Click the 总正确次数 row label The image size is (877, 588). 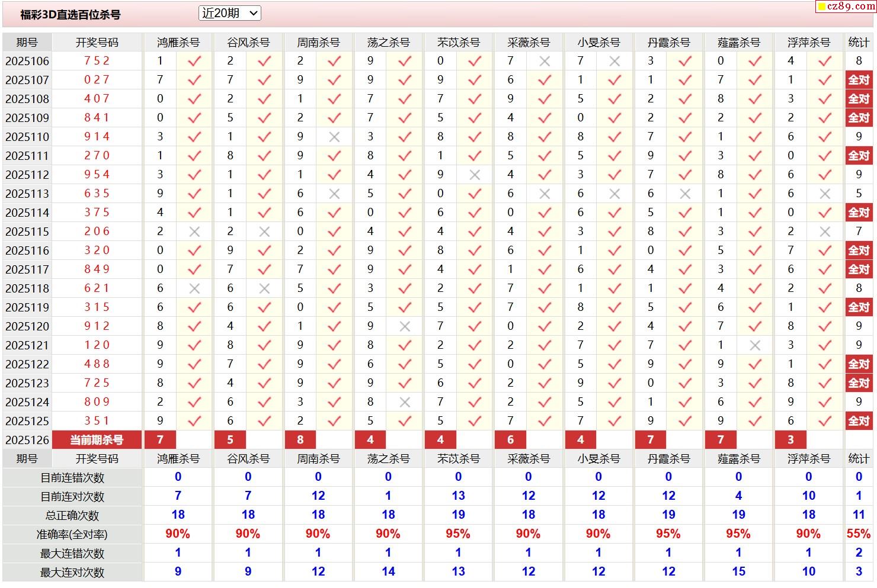tap(72, 516)
